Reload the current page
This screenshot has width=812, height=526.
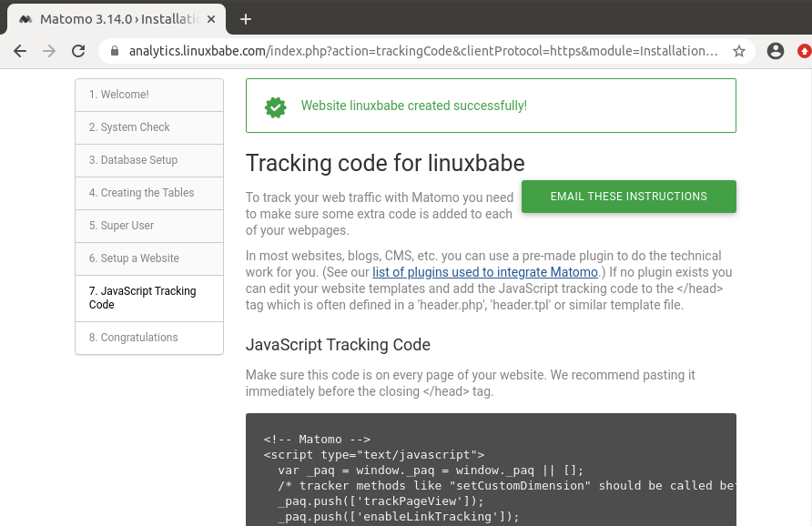(78, 51)
